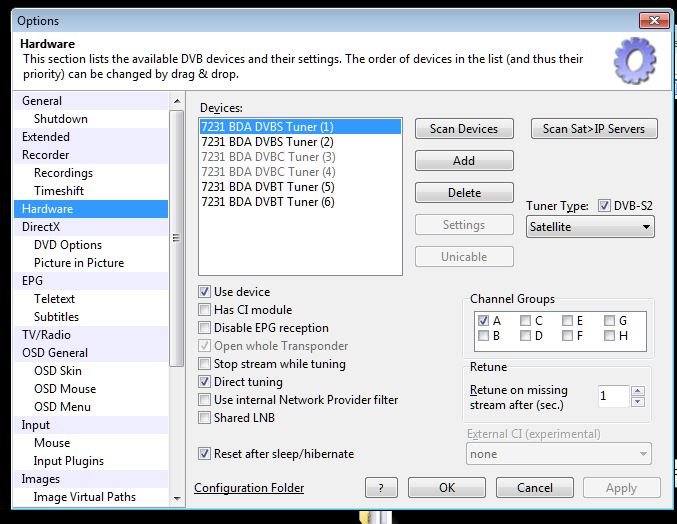Select OSD General category
This screenshot has width=677, height=524.
[91, 353]
